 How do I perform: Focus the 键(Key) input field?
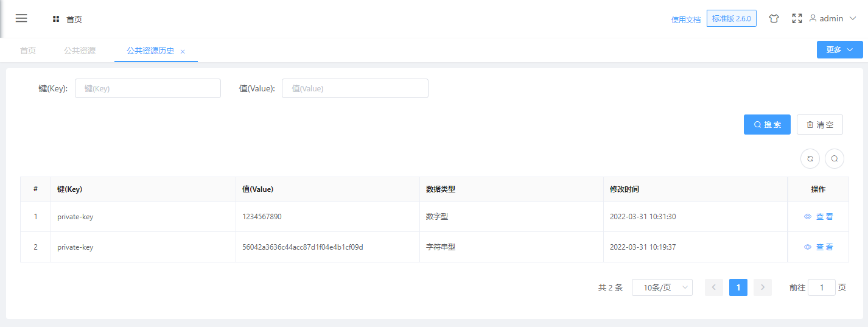[x=148, y=88]
